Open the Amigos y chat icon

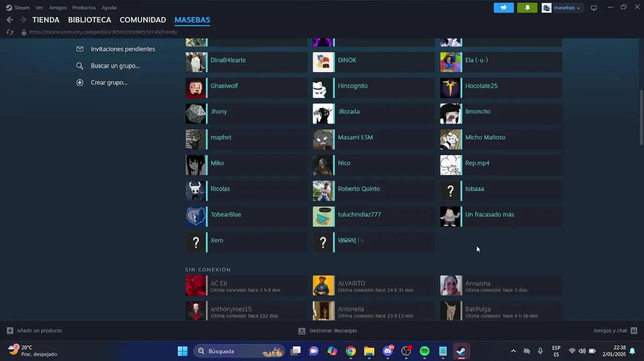(x=634, y=330)
